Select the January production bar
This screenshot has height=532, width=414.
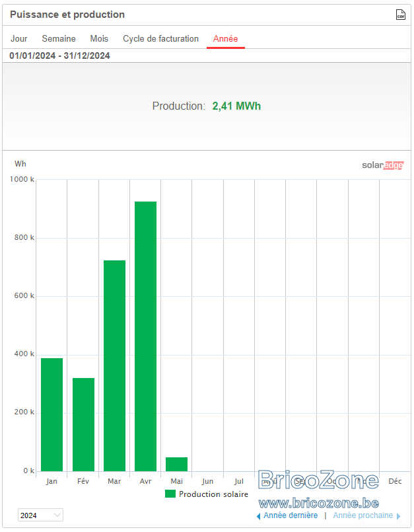click(x=52, y=414)
